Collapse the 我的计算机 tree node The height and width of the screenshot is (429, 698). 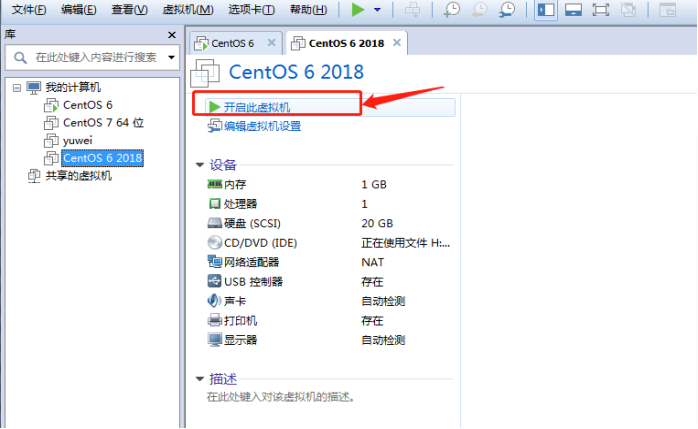[x=17, y=88]
